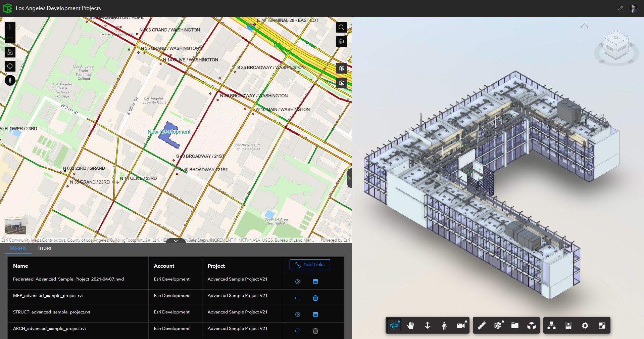Reset map compass orientation

point(10,80)
